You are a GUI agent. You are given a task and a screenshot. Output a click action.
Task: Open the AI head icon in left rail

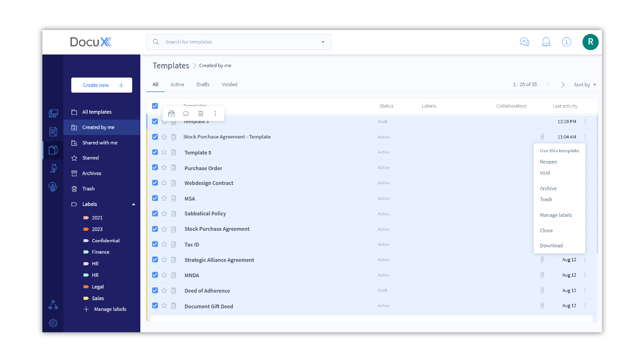pyautogui.click(x=53, y=187)
